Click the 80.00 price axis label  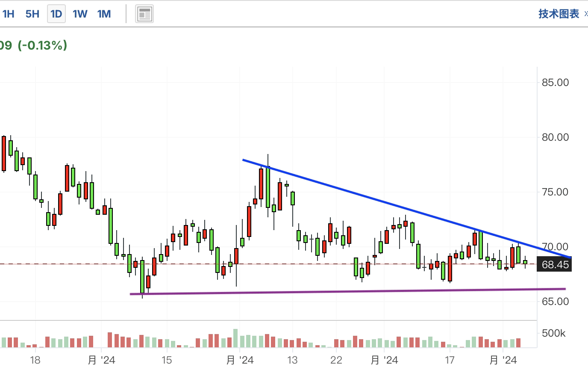pos(555,137)
